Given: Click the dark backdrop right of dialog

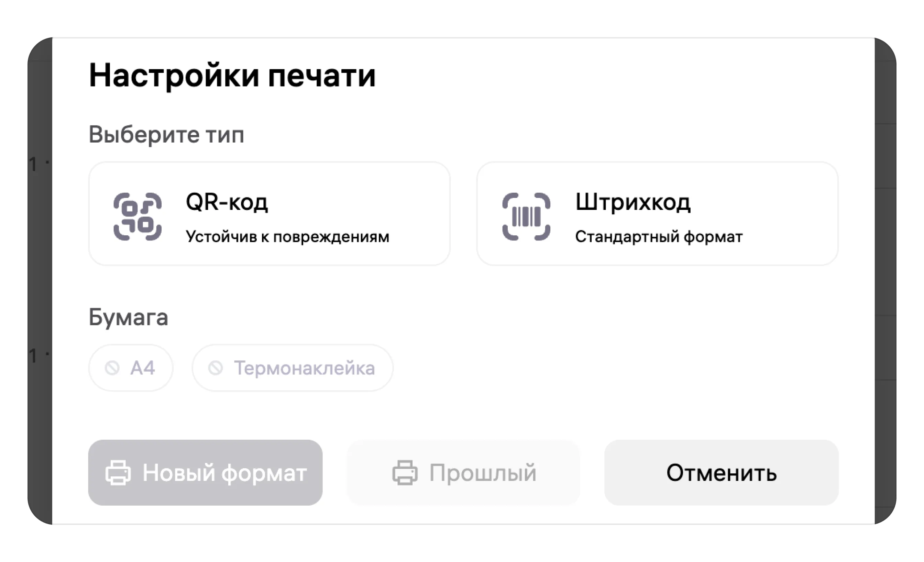Looking at the screenshot, I should tap(885, 262).
